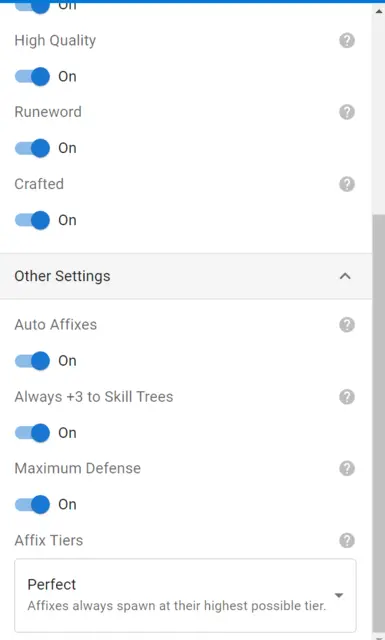Open the Crafted help icon
The width and height of the screenshot is (385, 640).
point(347,184)
